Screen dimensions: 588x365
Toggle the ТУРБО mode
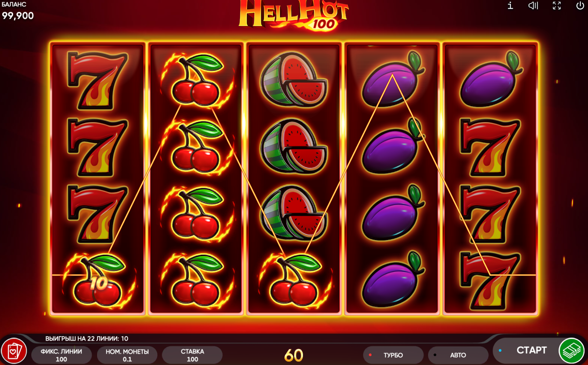click(393, 355)
